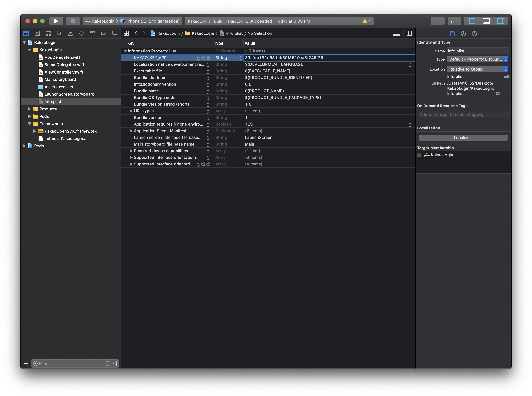Toggle the KakaoLogin target membership checkbox
This screenshot has width=532, height=396.
(x=419, y=155)
